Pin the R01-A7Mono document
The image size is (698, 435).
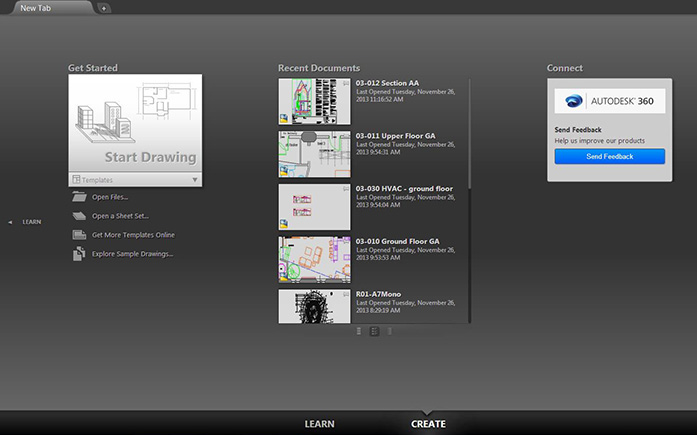(x=346, y=294)
